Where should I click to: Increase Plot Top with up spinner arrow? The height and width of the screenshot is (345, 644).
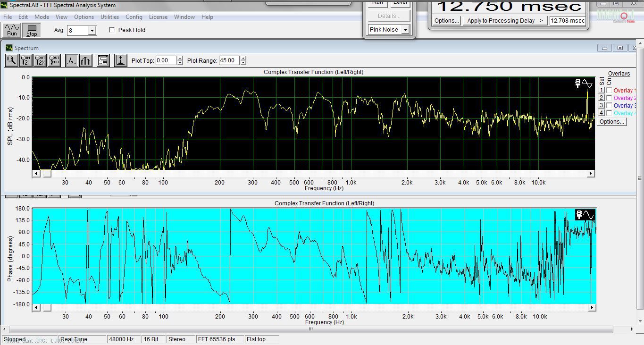(180, 59)
